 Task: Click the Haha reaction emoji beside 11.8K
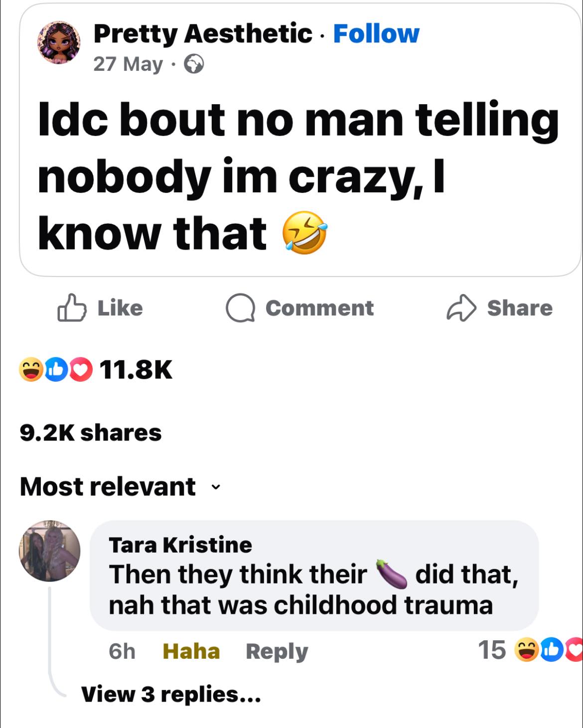31,370
